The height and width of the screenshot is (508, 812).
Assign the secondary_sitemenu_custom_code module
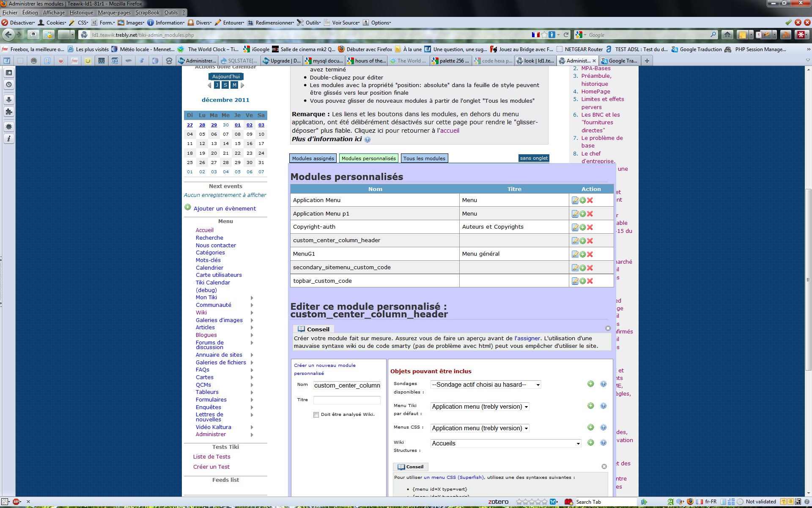pyautogui.click(x=582, y=268)
